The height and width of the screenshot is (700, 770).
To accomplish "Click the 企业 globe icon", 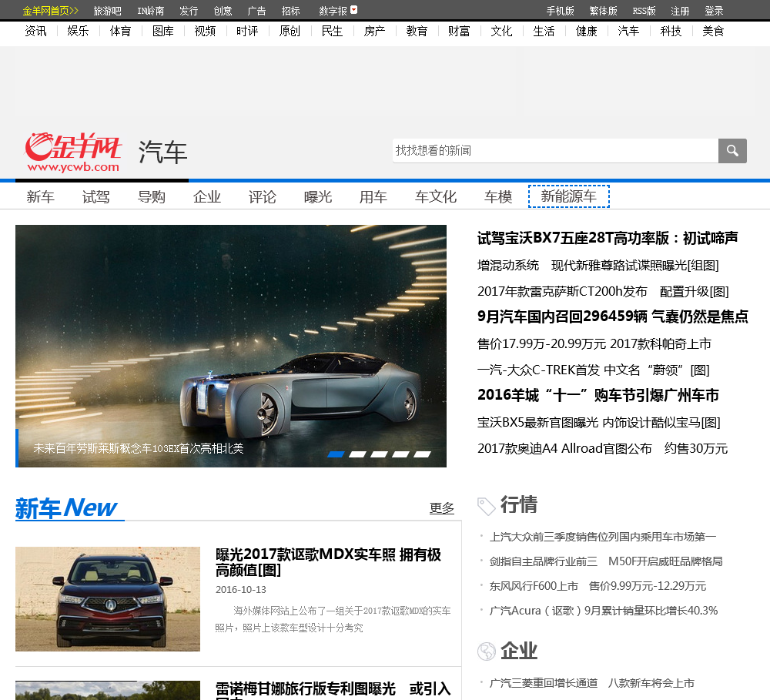I will click(486, 651).
